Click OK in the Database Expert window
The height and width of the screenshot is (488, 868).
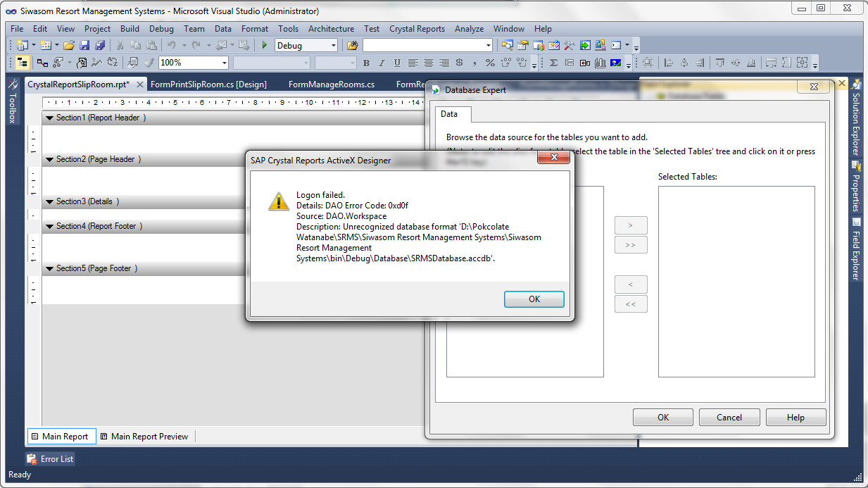point(663,418)
